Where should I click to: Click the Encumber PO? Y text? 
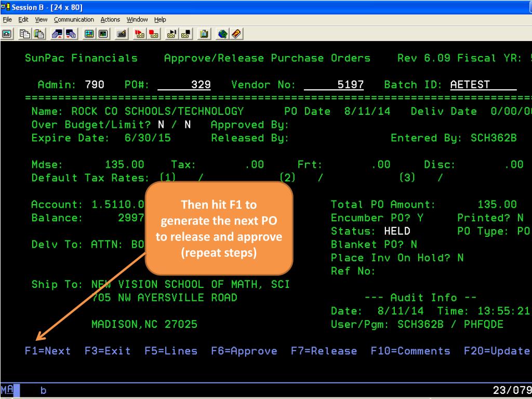click(x=377, y=218)
